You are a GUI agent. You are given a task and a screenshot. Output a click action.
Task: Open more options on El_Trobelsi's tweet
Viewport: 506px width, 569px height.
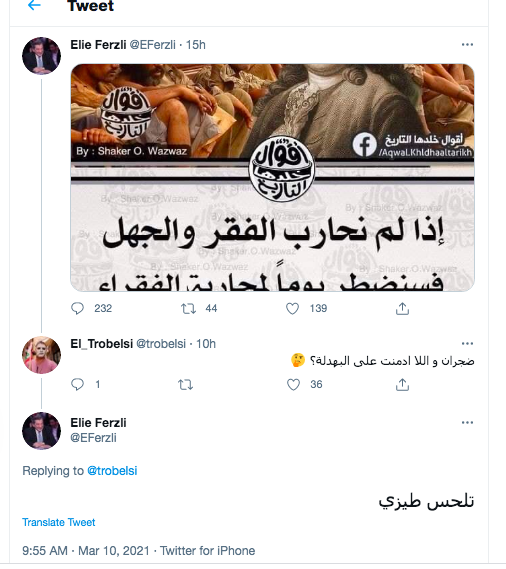pos(467,343)
